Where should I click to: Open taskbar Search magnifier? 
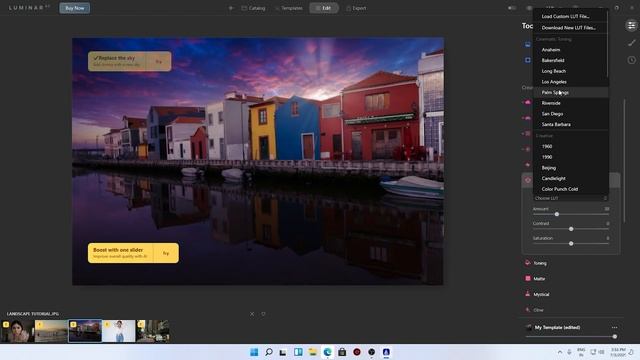269,352
